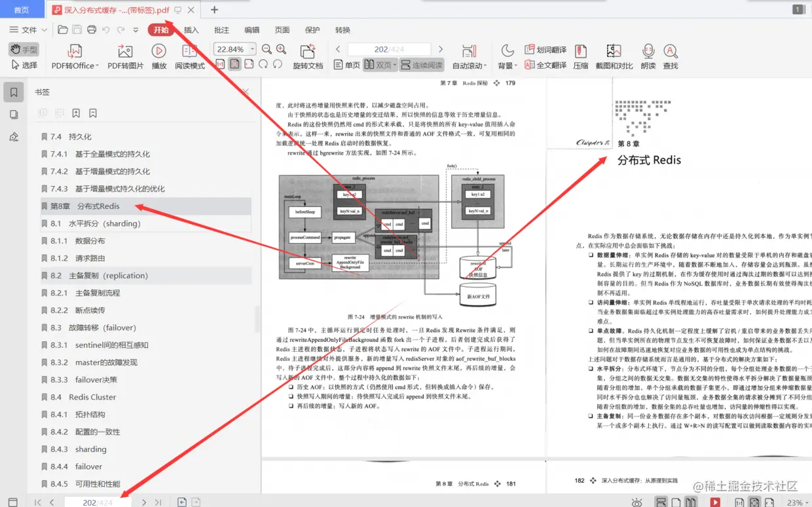Enter 阅读模式 reading mode
Viewport: 812px width, 507px height.
(x=190, y=57)
